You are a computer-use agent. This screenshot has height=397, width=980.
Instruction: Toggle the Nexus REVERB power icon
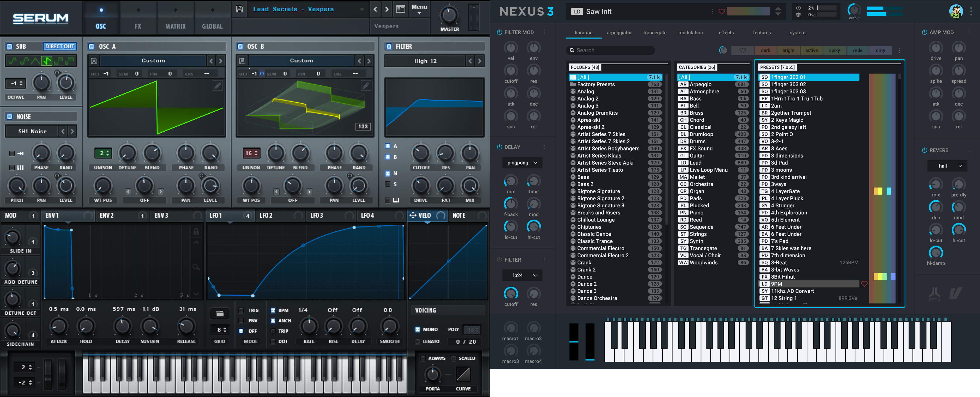pyautogui.click(x=924, y=150)
